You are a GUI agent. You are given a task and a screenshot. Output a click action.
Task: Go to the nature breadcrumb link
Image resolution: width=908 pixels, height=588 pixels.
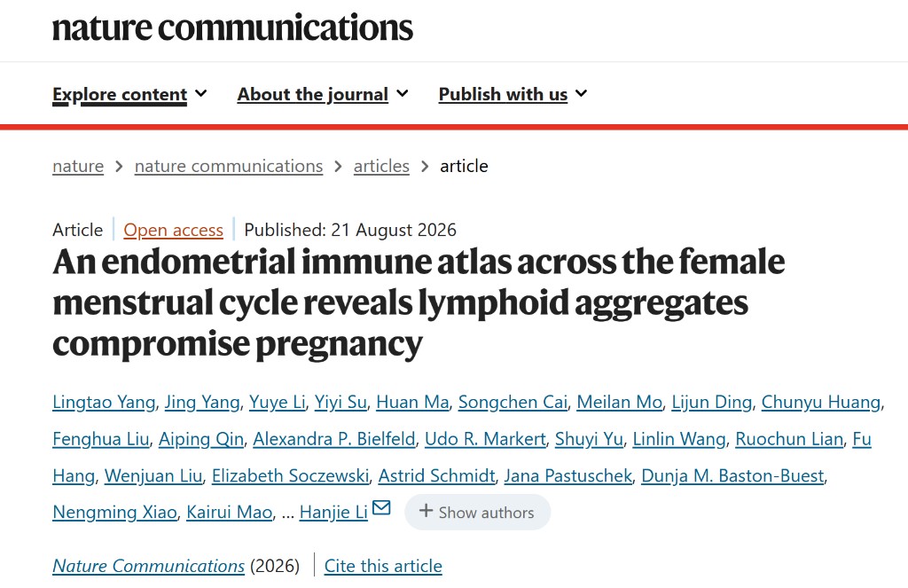(x=78, y=166)
